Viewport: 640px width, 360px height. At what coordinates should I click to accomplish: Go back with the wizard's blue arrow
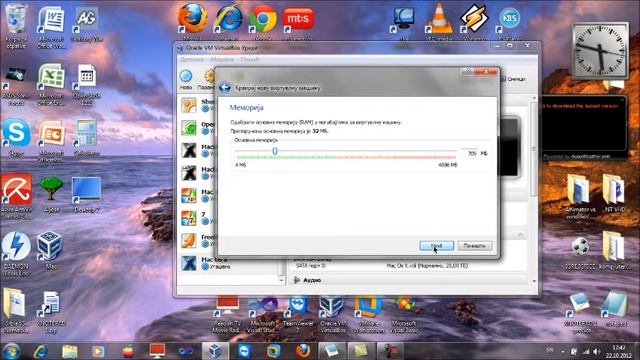coord(224,88)
